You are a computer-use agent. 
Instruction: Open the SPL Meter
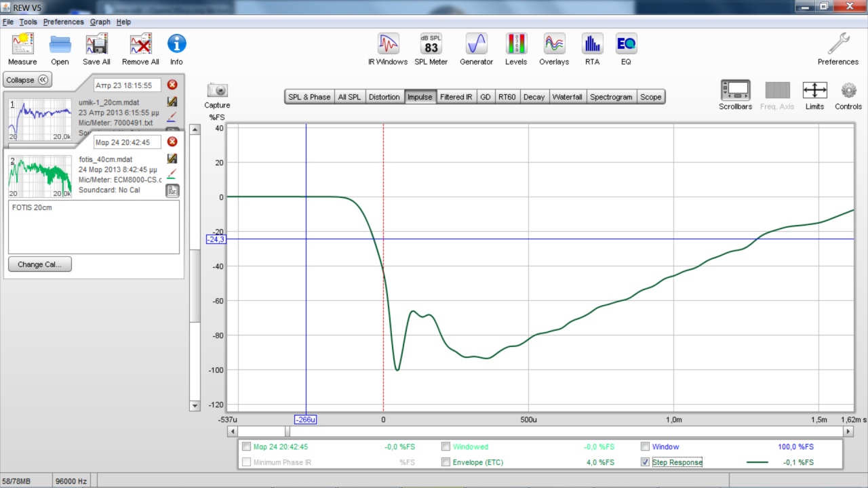(431, 45)
